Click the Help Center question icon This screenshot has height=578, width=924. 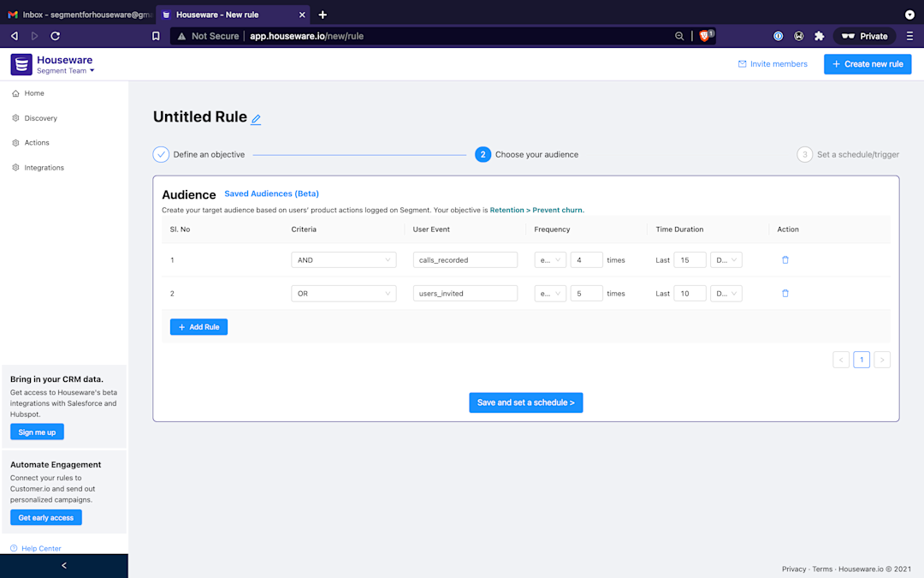point(14,549)
